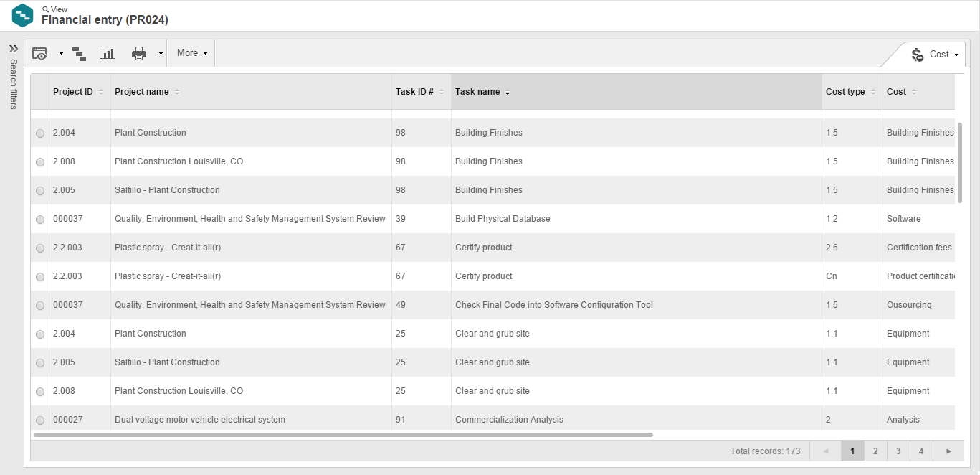980x475 pixels.
Task: Click 'Total records: 173' label
Action: coord(765,451)
